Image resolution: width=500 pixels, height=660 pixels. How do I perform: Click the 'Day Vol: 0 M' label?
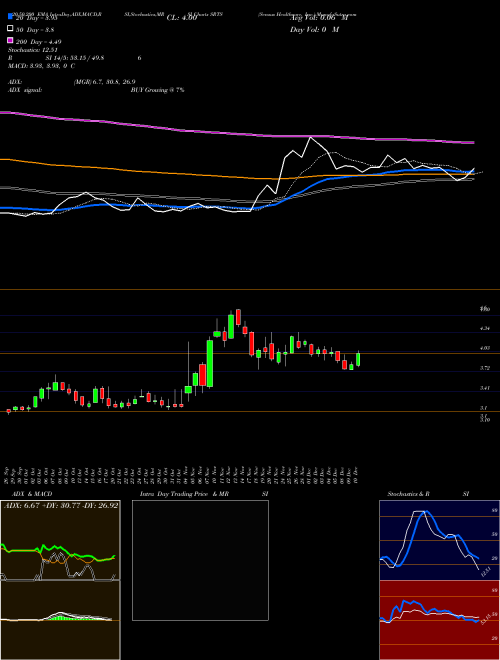click(314, 29)
